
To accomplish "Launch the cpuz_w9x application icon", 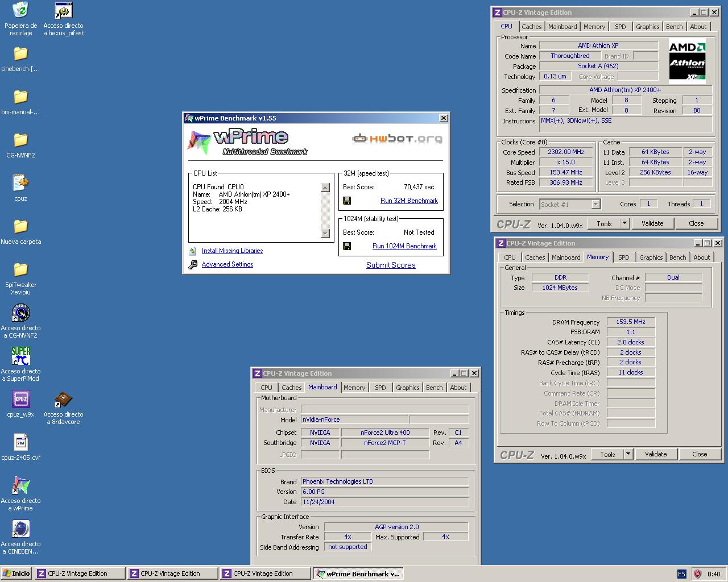I will [20, 399].
